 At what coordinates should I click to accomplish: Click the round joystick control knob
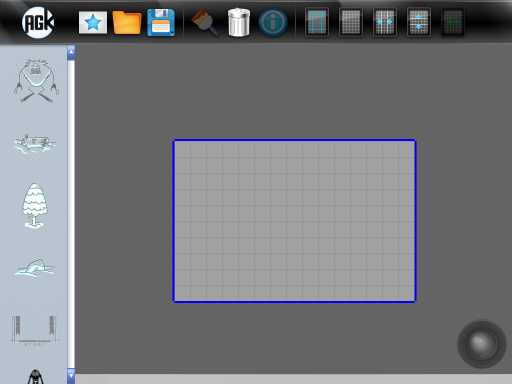[482, 344]
